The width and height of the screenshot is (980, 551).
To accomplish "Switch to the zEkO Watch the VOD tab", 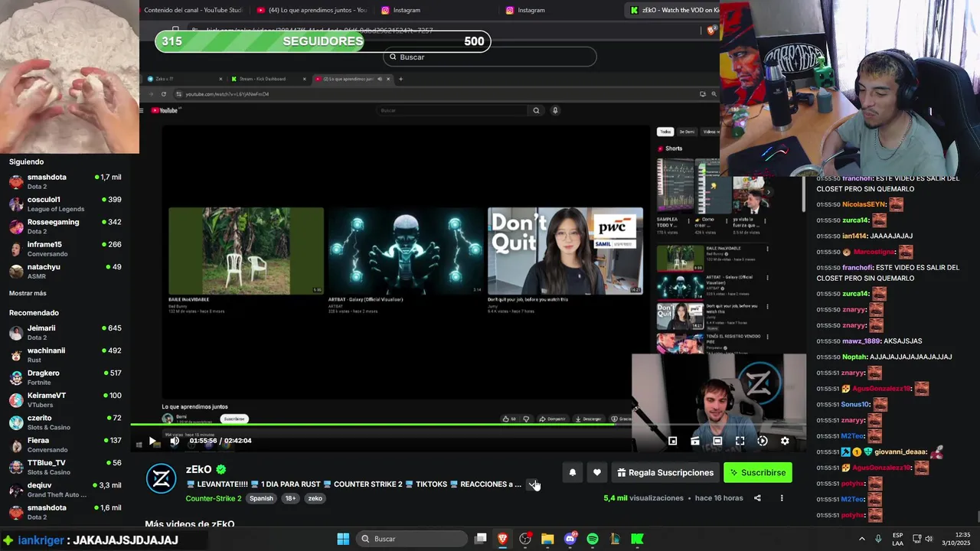I will tap(673, 10).
